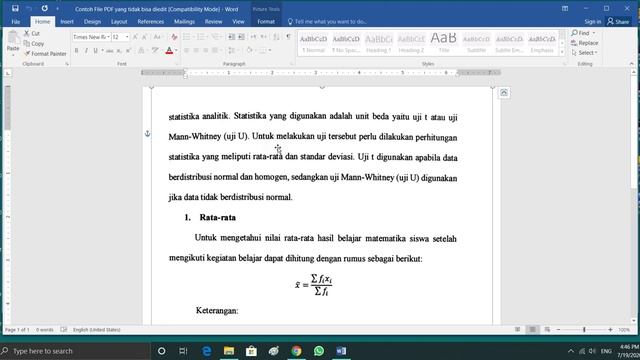Click the Numbering list icon
The width and height of the screenshot is (640, 360).
click(x=201, y=37)
